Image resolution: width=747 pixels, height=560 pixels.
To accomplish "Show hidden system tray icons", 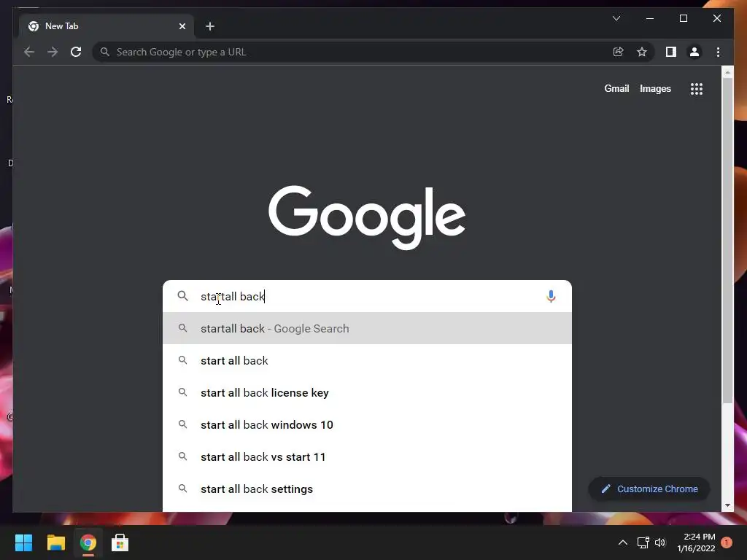I will [622, 542].
